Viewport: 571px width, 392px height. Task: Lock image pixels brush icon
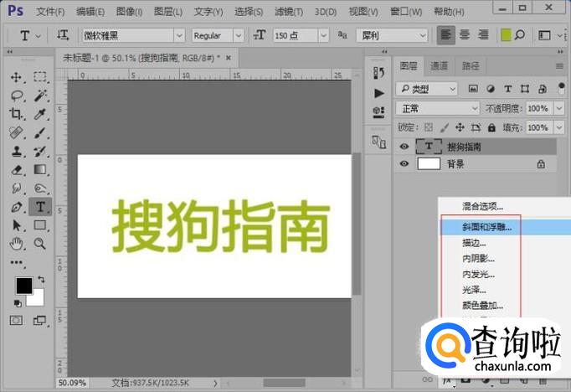click(445, 127)
